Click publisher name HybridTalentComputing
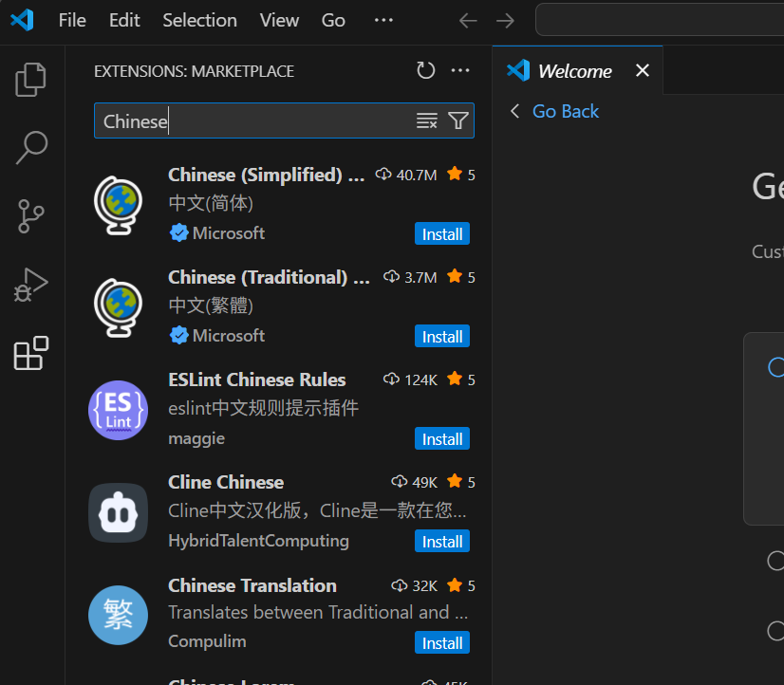The image size is (784, 685). (x=258, y=541)
